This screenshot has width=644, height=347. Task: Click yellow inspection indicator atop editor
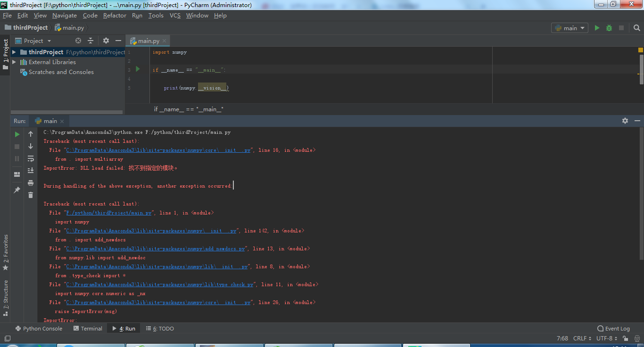point(641,50)
